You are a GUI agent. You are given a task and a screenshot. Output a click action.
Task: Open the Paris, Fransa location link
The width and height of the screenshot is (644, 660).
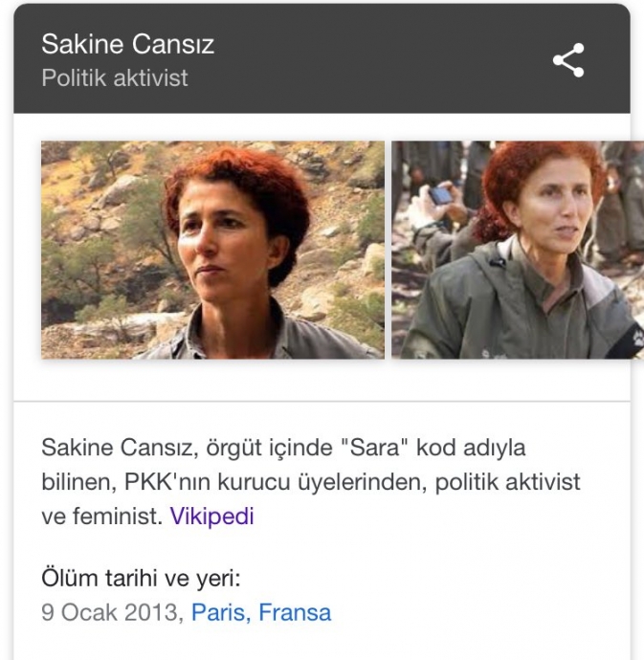261,612
